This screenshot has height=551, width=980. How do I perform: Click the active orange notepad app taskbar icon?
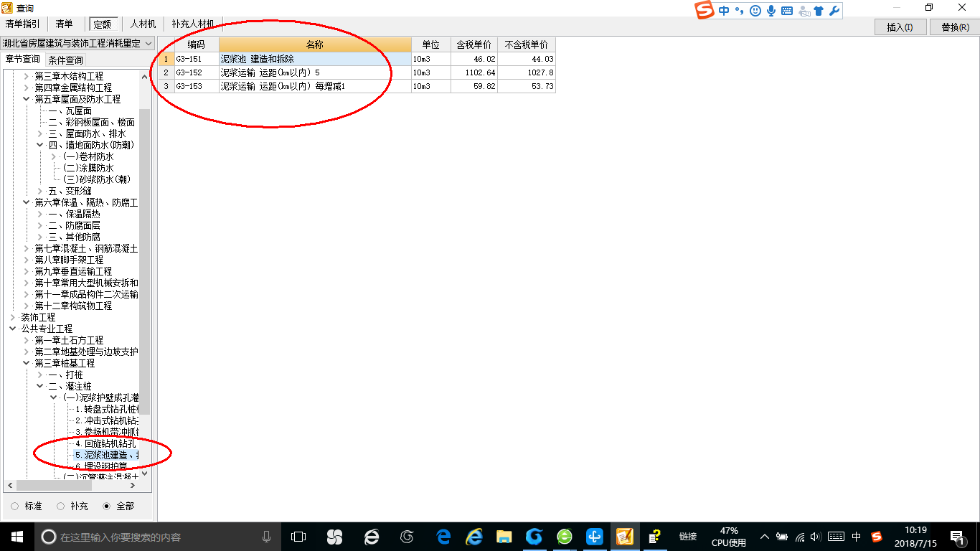625,537
